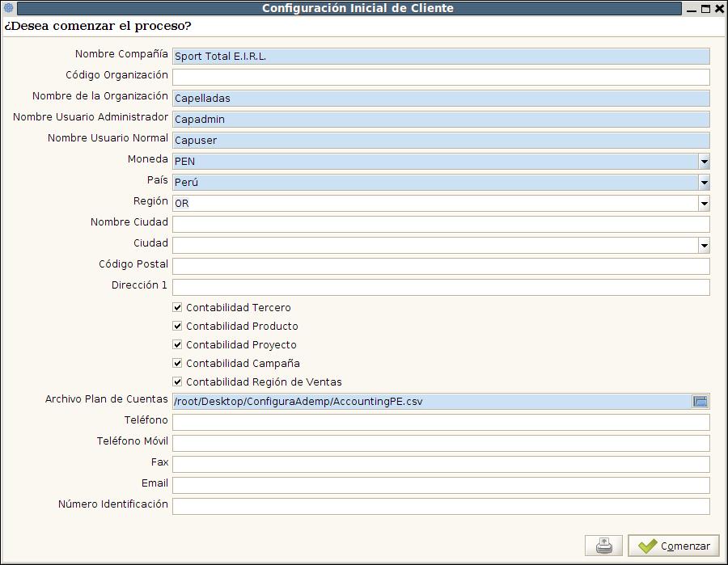
Task: Click the Nombre Ciudad input field
Action: [x=441, y=224]
